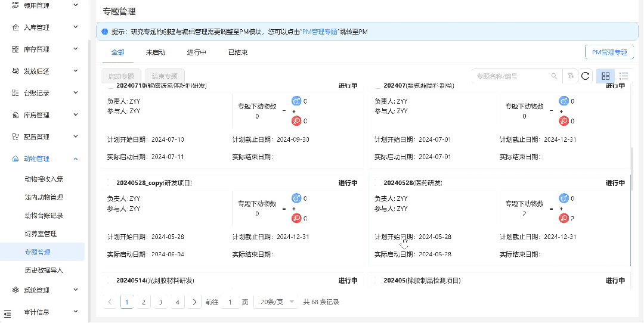
Task: Click the 发放归还 sidebar icon
Action: (x=16, y=71)
